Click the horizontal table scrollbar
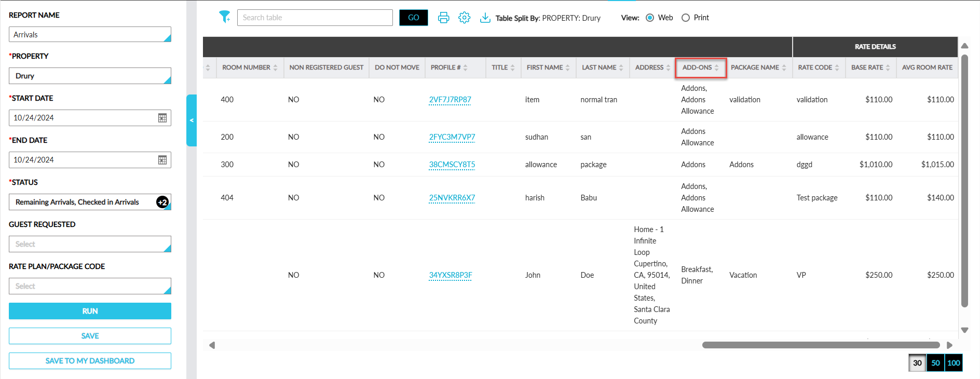 click(x=820, y=345)
